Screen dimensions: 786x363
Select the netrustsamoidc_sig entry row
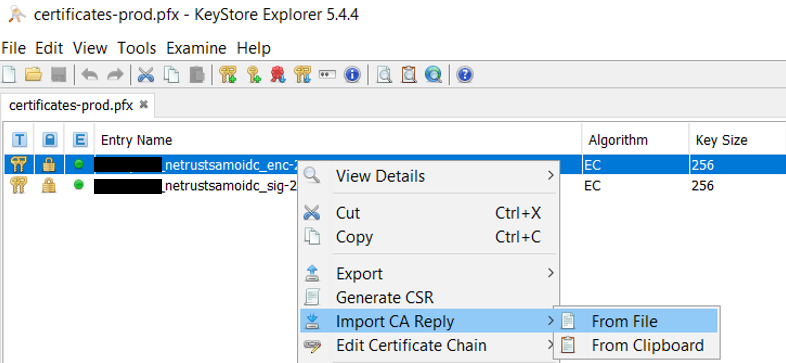393,186
